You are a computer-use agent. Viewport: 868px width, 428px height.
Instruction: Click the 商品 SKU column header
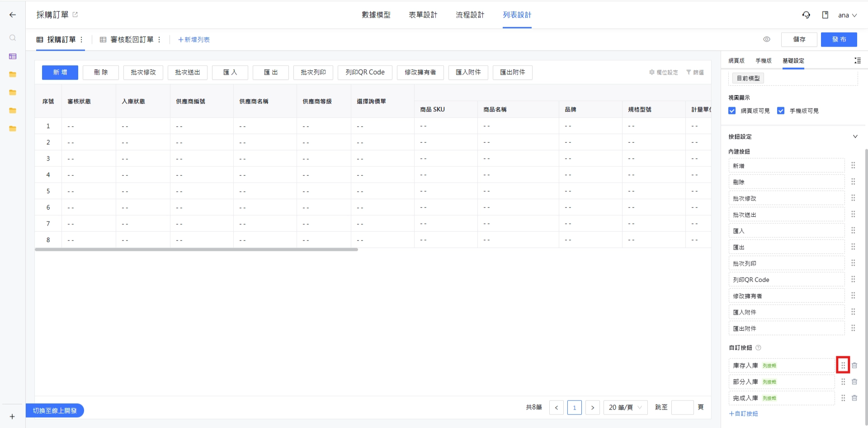(x=446, y=109)
